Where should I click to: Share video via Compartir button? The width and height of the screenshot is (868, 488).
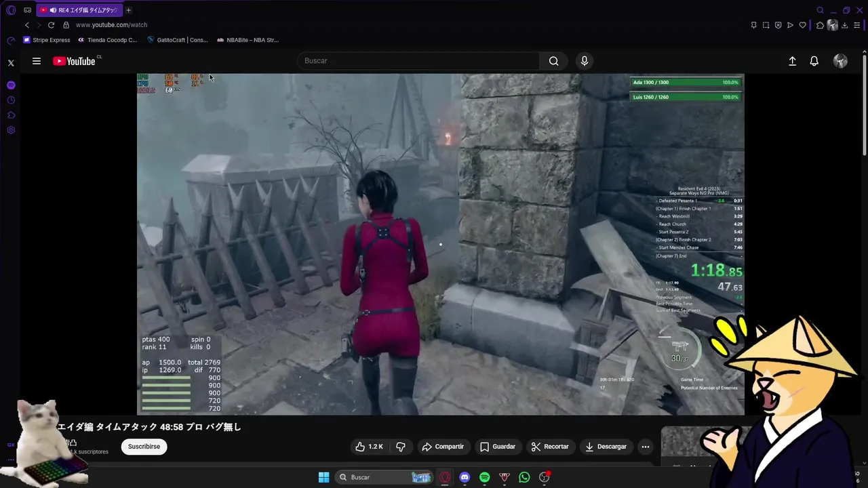tap(443, 447)
